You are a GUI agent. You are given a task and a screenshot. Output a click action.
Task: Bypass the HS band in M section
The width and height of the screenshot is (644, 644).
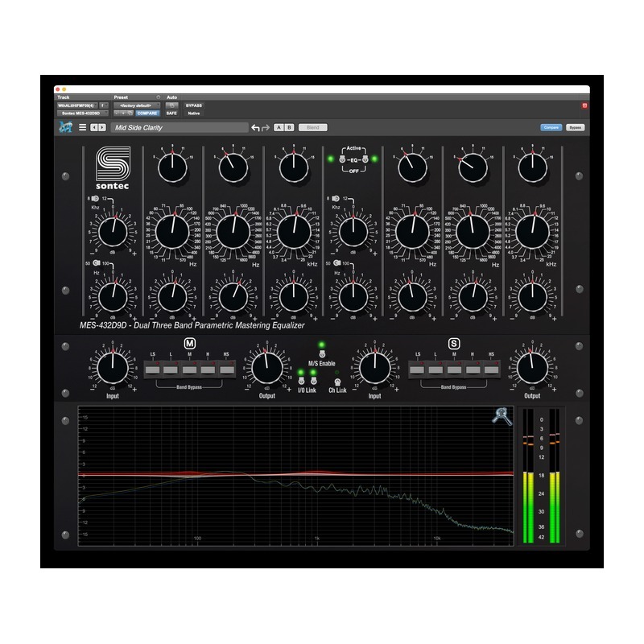pyautogui.click(x=227, y=369)
